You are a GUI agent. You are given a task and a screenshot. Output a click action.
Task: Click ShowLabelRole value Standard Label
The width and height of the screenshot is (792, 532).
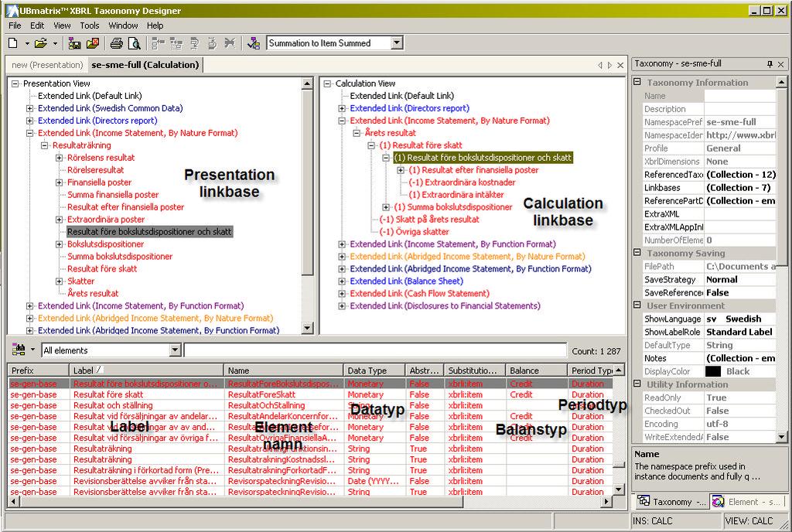coord(740,332)
